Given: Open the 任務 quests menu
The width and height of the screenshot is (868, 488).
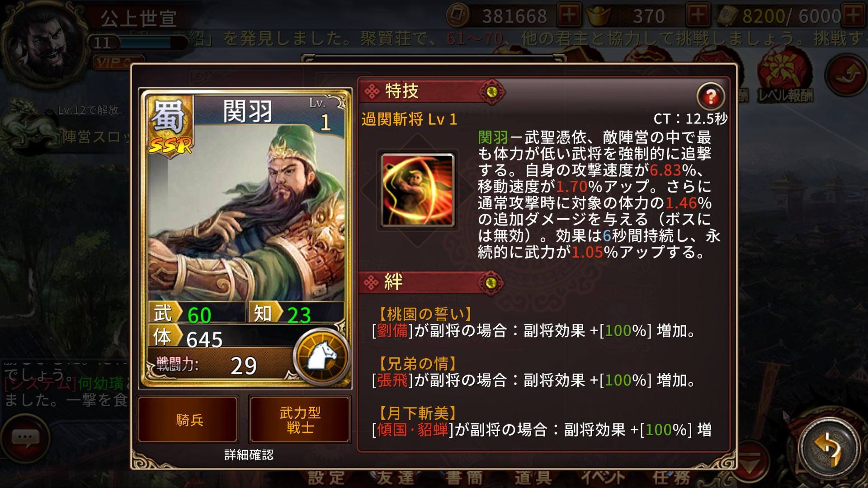Looking at the screenshot, I should pos(672,478).
